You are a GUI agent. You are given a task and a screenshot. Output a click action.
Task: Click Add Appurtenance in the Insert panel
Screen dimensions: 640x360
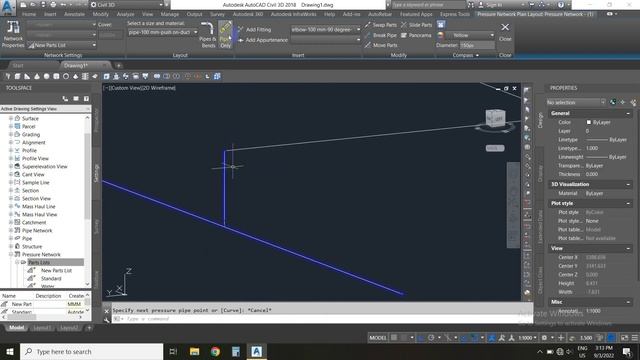263,40
